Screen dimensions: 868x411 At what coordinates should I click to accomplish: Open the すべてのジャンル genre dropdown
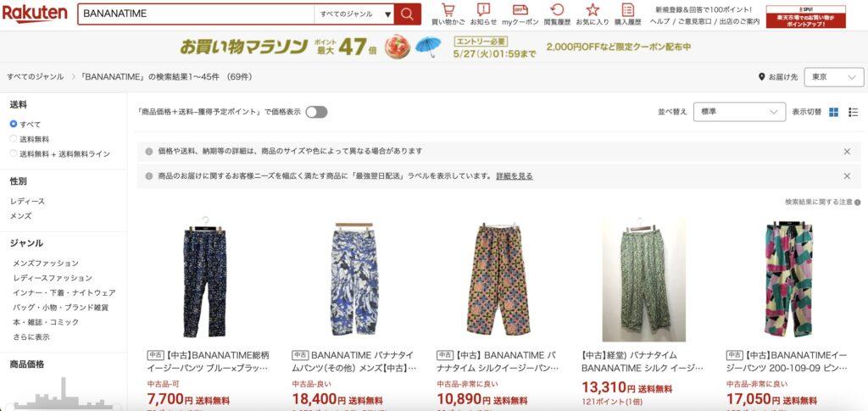tap(354, 14)
